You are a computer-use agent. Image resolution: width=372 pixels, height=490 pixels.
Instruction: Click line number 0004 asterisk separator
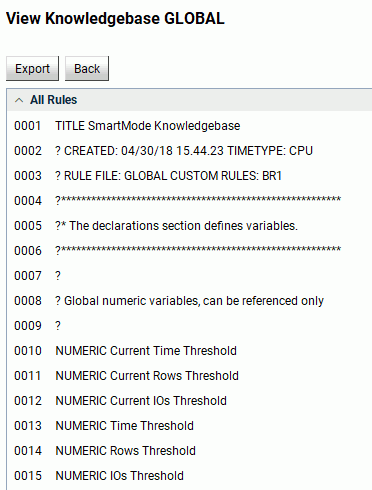coord(28,201)
